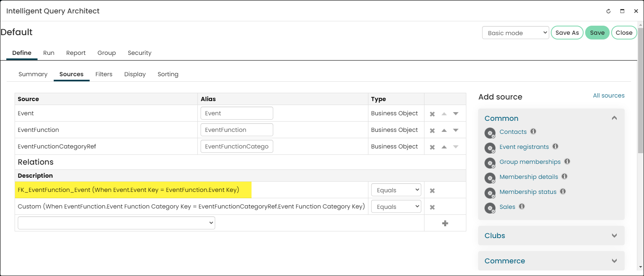Click the Sales source gear icon
This screenshot has height=276, width=644.
tap(490, 208)
